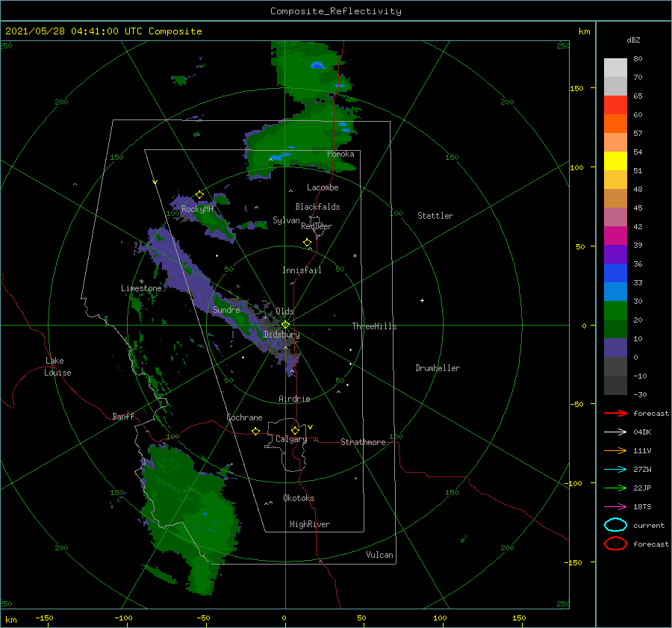Click the yellow V marker east of Calgary
This screenshot has height=628, width=672.
coord(311,427)
